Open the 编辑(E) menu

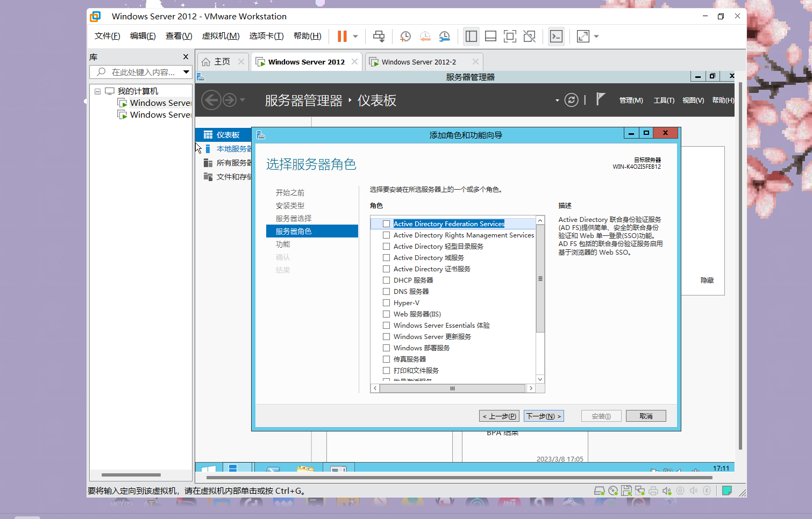pos(143,36)
